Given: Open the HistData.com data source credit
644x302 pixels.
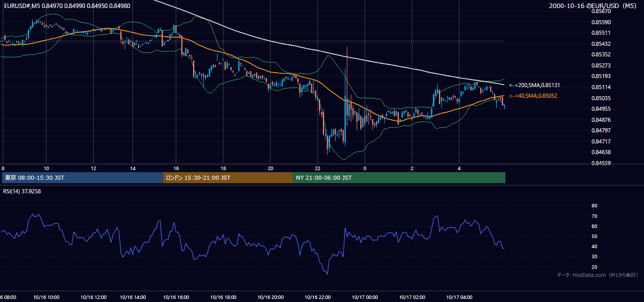Looking at the screenshot, I should pyautogui.click(x=598, y=275).
